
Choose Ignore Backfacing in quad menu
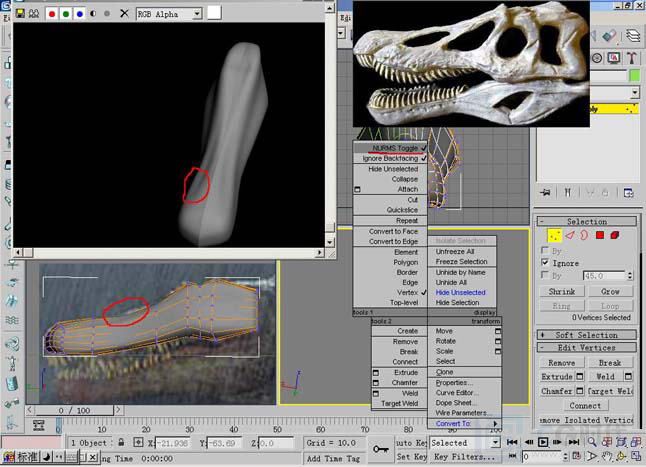[x=390, y=159]
